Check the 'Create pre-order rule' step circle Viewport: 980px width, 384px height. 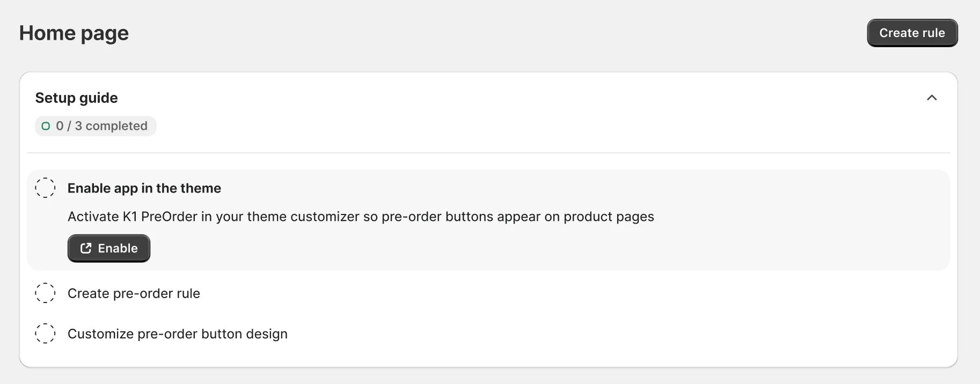[45, 293]
